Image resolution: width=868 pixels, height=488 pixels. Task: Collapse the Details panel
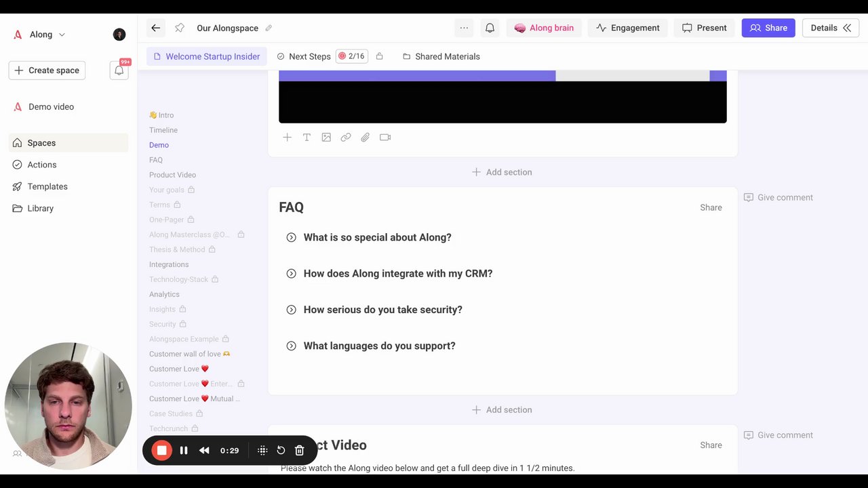[x=831, y=28]
